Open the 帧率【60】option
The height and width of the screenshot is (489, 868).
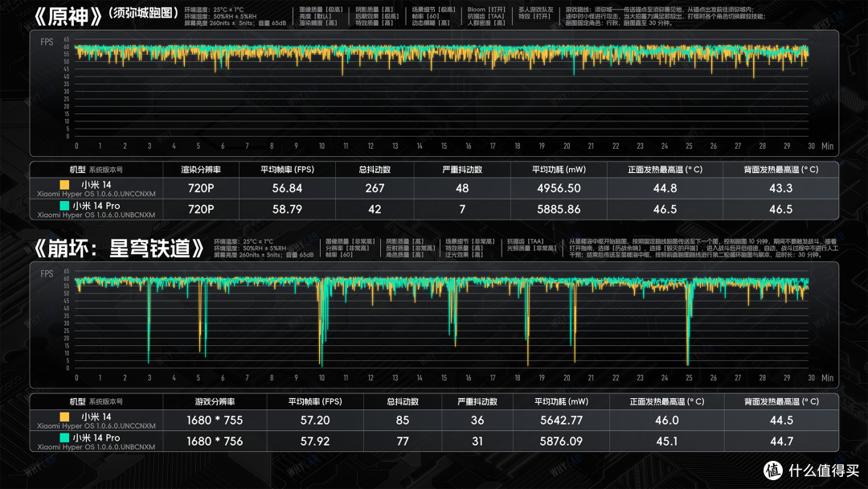coord(425,18)
